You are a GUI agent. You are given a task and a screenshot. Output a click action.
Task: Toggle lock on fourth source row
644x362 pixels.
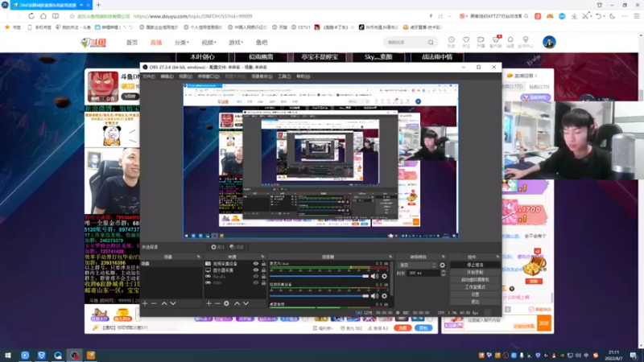[x=264, y=283]
